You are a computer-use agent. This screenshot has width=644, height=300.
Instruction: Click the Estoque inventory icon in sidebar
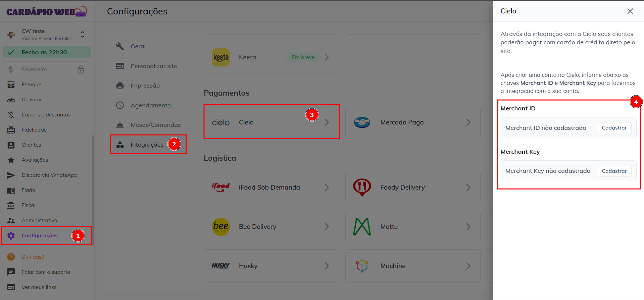point(11,85)
